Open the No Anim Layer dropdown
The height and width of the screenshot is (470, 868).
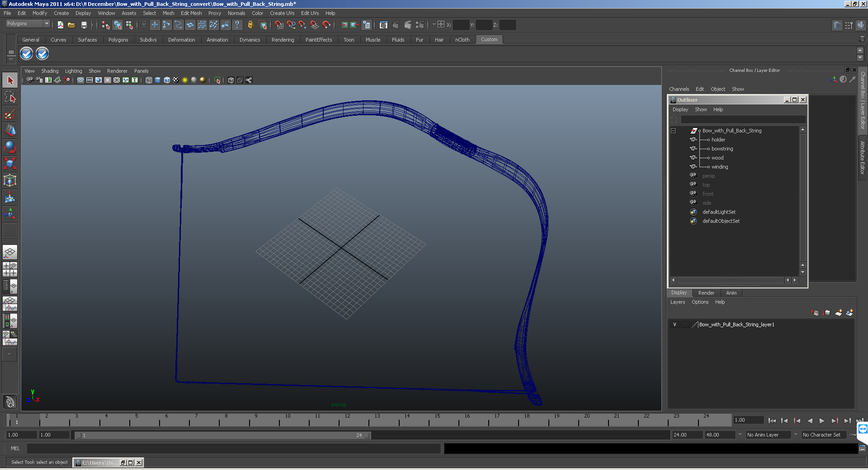pos(769,435)
